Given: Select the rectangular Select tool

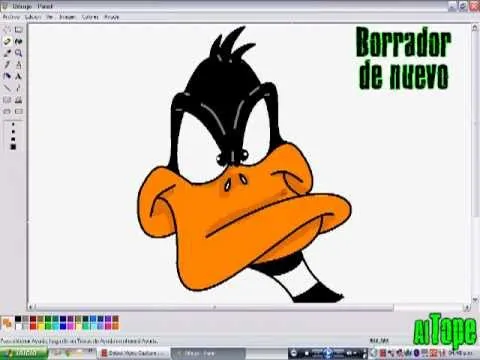Looking at the screenshot, I should click(x=19, y=30).
